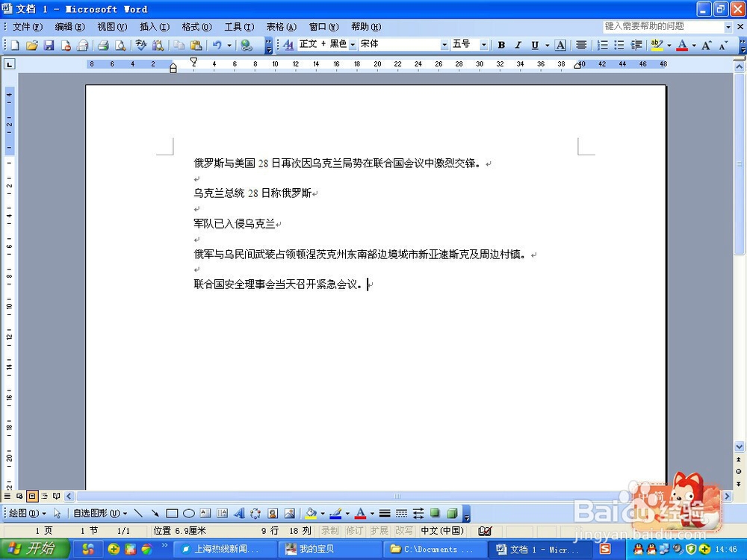Open the Styles and Formatting pane
Screen dimensions: 747x560
[x=288, y=45]
